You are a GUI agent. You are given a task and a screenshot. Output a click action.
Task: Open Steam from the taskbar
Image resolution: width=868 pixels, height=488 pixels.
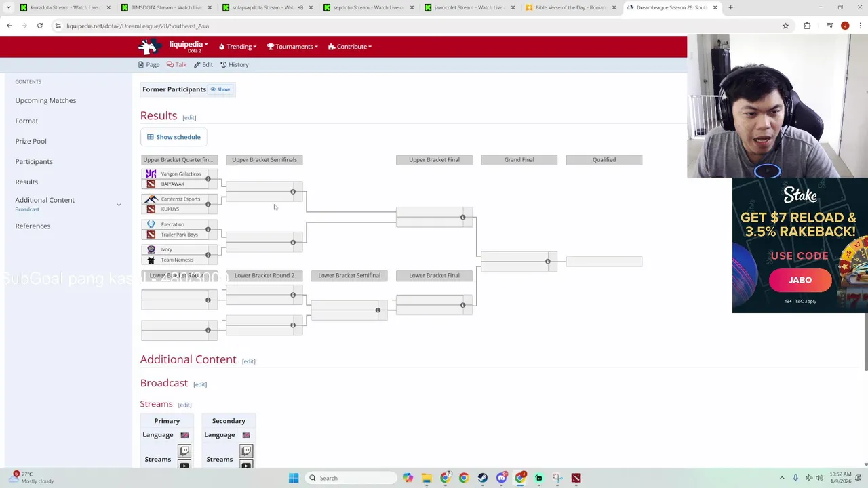pos(483,478)
